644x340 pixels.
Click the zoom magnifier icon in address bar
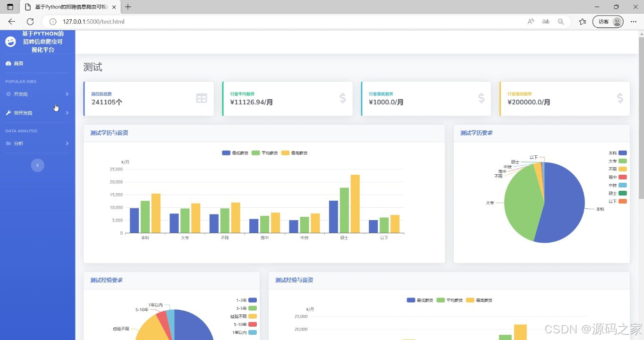point(561,22)
